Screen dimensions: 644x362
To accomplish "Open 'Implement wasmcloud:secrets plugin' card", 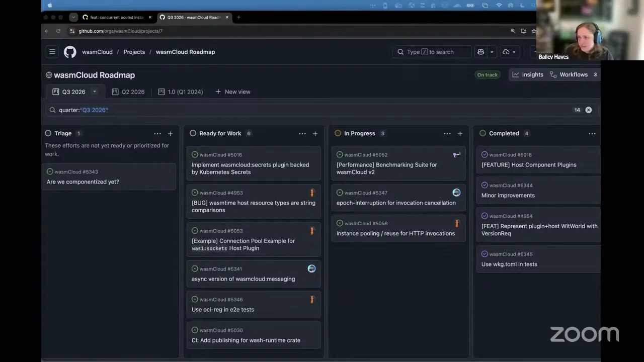I will point(250,168).
